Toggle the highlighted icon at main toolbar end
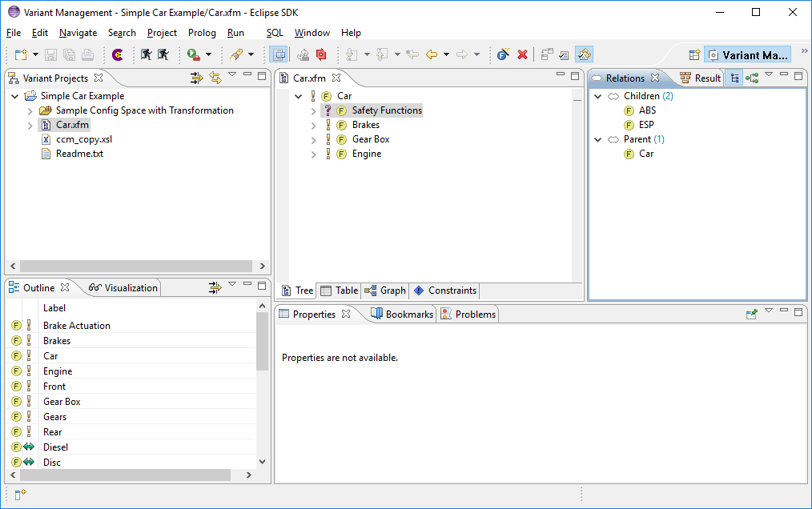812x509 pixels. pos(584,54)
